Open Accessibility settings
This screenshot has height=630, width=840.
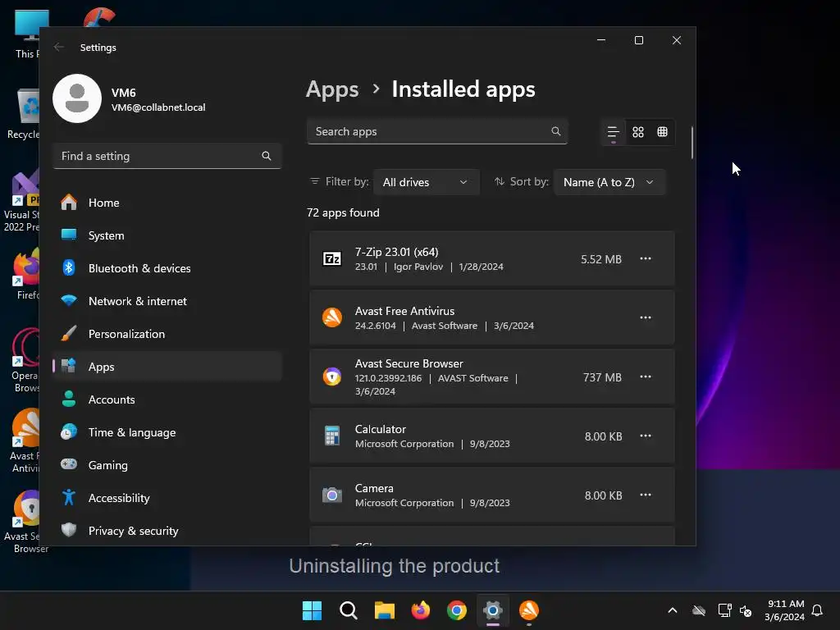167,498
